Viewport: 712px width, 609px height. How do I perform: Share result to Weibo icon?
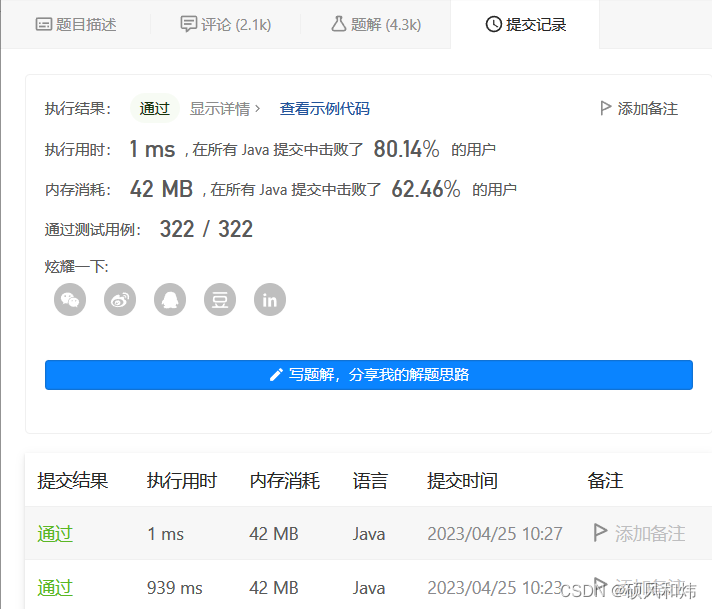(120, 300)
